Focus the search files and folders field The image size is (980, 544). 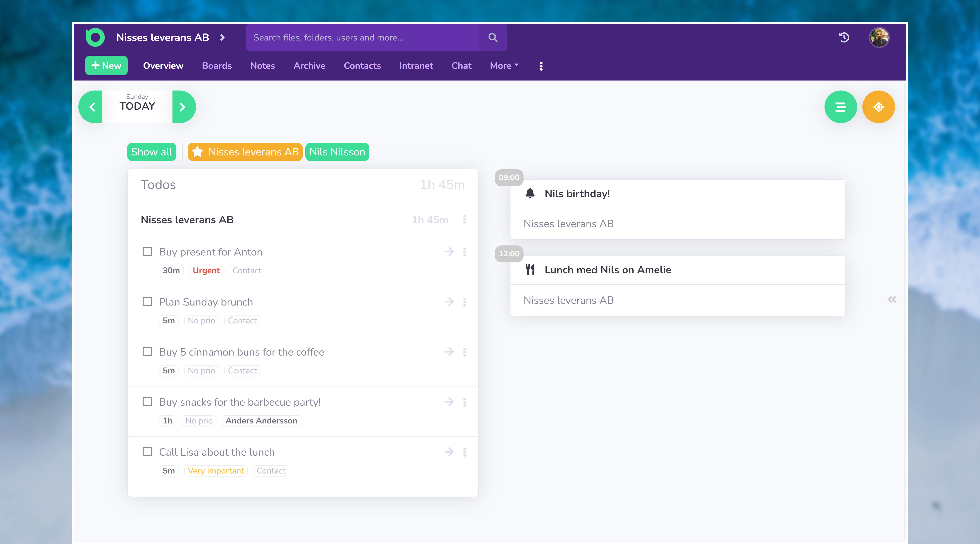pos(363,37)
